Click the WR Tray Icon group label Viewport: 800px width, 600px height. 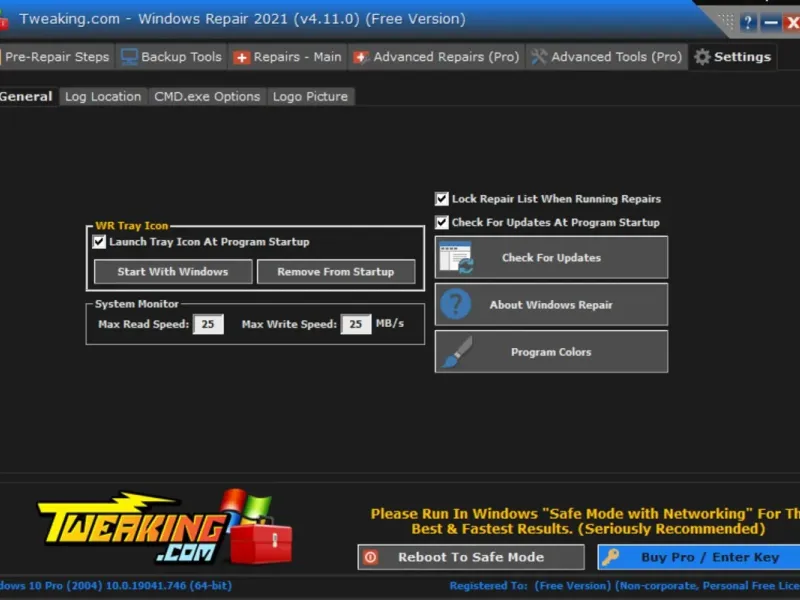coord(132,226)
